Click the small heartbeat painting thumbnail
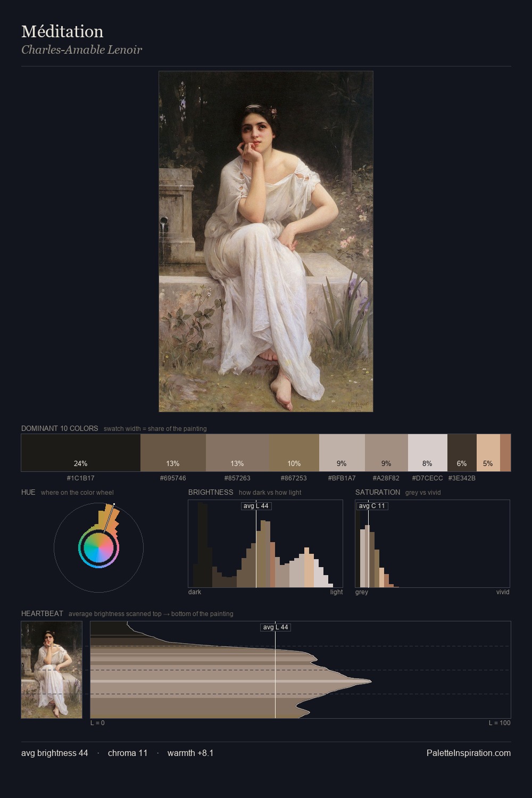Image resolution: width=532 pixels, height=798 pixels. click(x=52, y=670)
